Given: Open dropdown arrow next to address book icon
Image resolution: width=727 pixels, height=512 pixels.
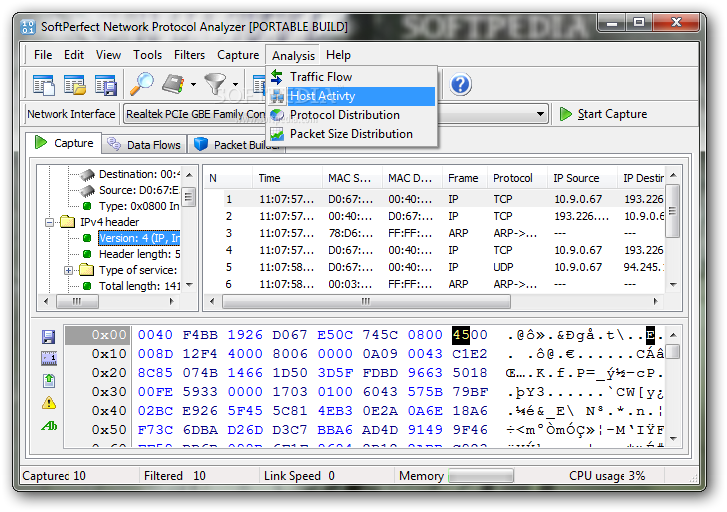Looking at the screenshot, I should 193,84.
